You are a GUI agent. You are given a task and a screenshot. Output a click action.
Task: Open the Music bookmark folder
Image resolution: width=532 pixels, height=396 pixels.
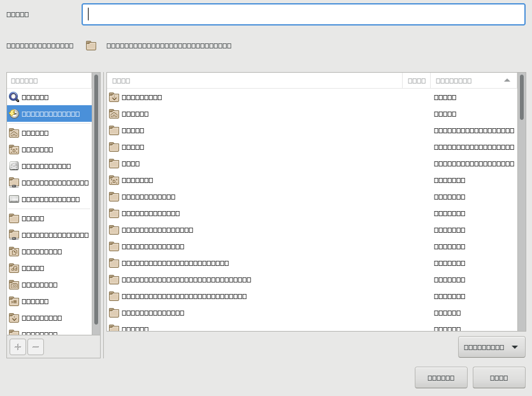tap(49, 268)
